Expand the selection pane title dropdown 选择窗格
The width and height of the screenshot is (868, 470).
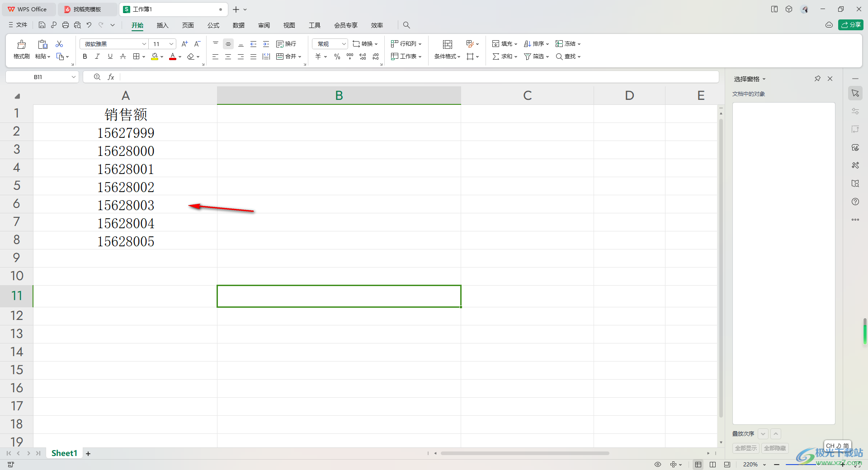coord(764,79)
